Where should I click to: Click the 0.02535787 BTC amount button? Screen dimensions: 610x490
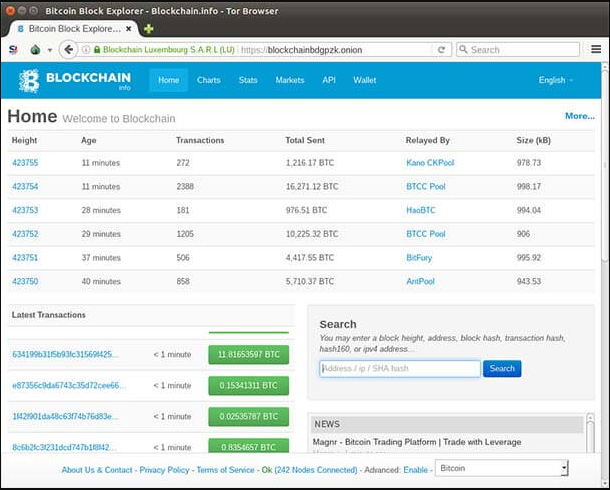[x=249, y=416]
